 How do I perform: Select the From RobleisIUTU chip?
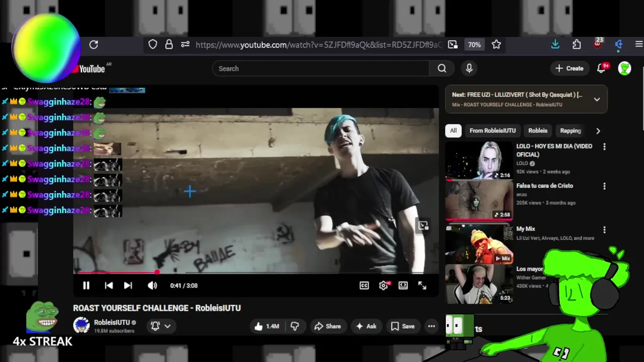493,131
